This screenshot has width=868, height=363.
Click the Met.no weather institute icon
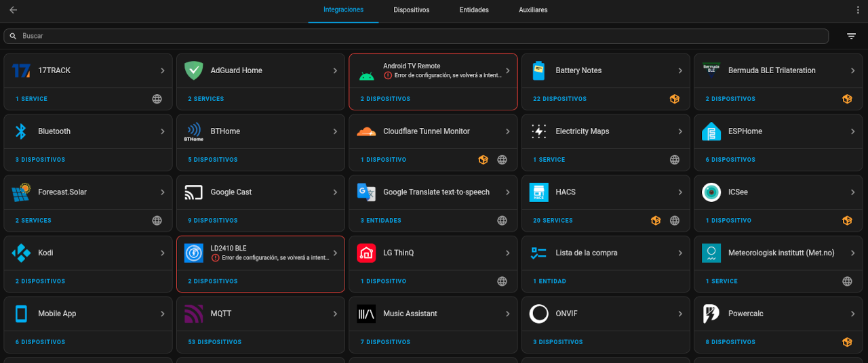pyautogui.click(x=711, y=253)
